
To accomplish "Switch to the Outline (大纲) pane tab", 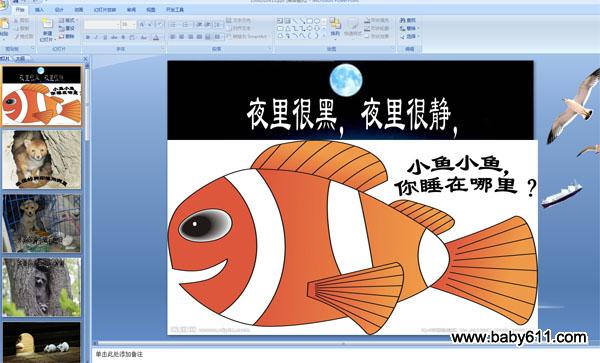I will coord(20,59).
